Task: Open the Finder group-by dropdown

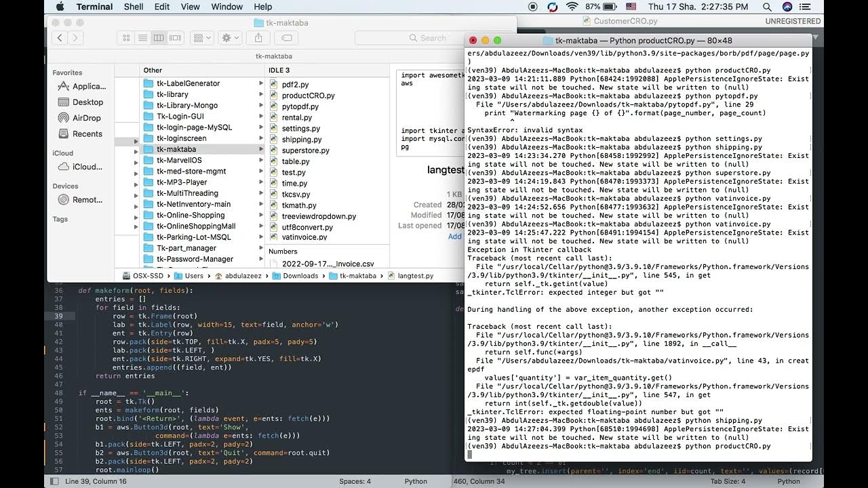Action: point(201,38)
